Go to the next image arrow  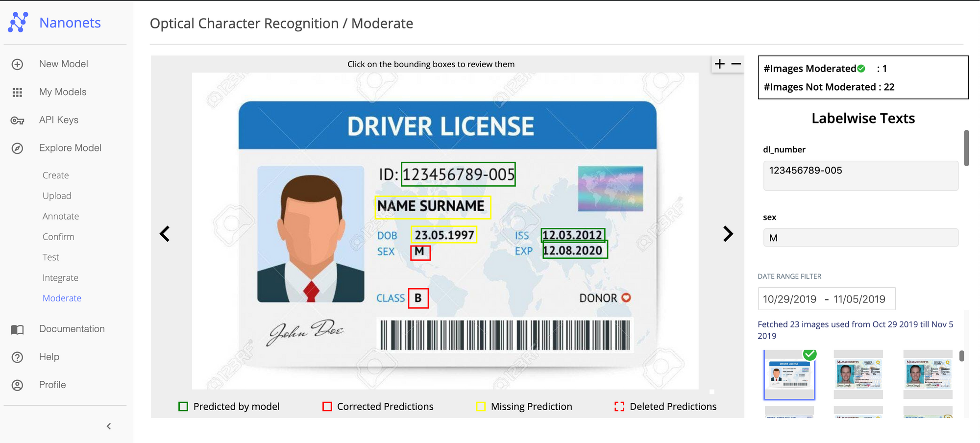[x=728, y=234]
